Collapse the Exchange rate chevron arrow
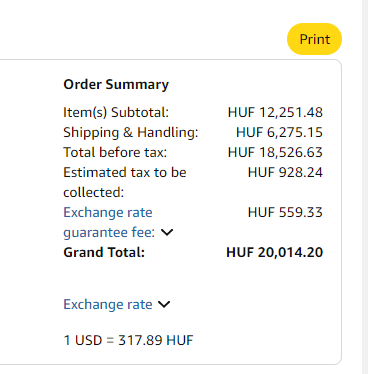The image size is (368, 374). [x=164, y=304]
